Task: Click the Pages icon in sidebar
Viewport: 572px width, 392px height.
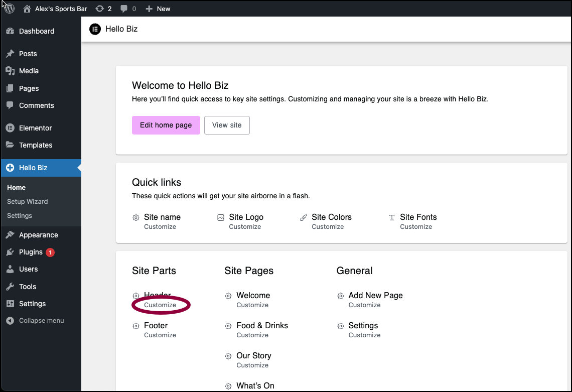Action: [x=10, y=88]
